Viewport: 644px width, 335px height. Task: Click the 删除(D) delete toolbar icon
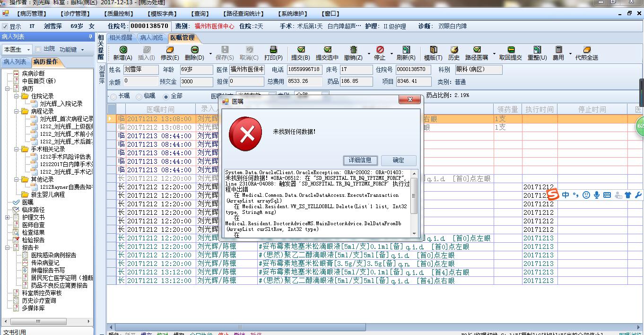[x=194, y=50]
